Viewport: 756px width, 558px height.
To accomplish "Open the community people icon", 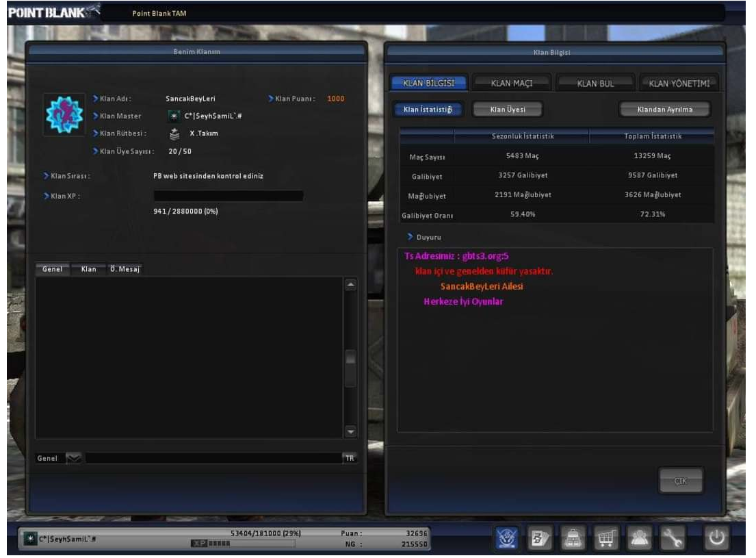I will pyautogui.click(x=639, y=537).
